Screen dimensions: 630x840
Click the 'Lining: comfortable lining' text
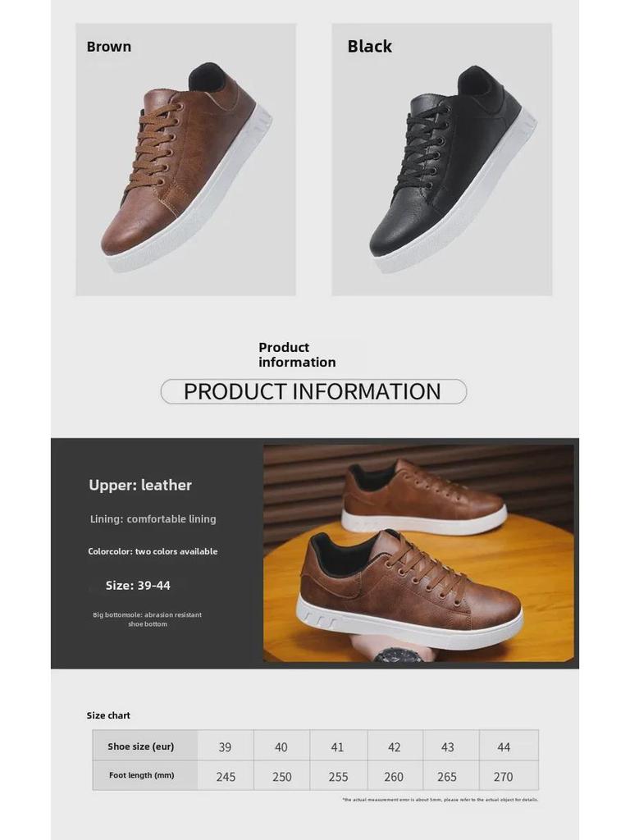coord(153,518)
